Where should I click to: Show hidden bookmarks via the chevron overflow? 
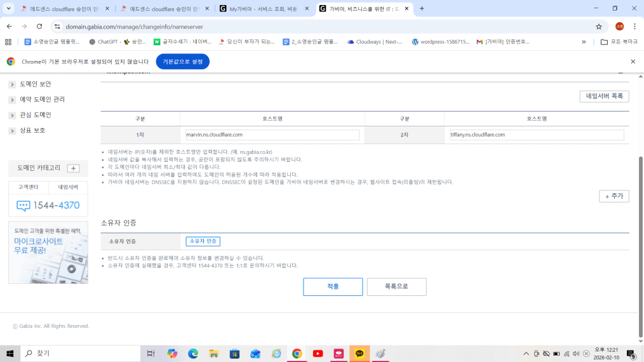584,42
